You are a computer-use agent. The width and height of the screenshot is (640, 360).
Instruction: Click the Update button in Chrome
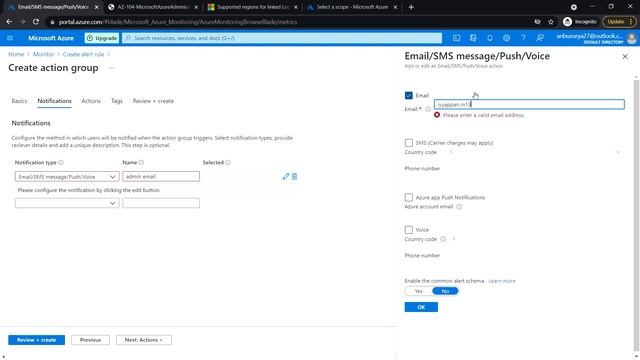619,22
